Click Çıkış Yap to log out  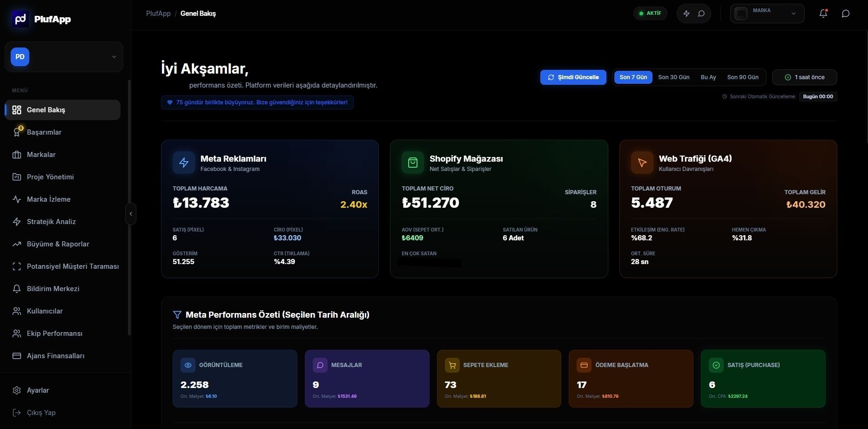[x=62, y=413]
